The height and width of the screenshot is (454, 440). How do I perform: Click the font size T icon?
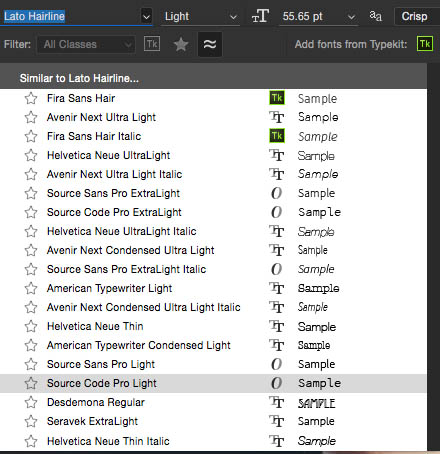[x=260, y=16]
